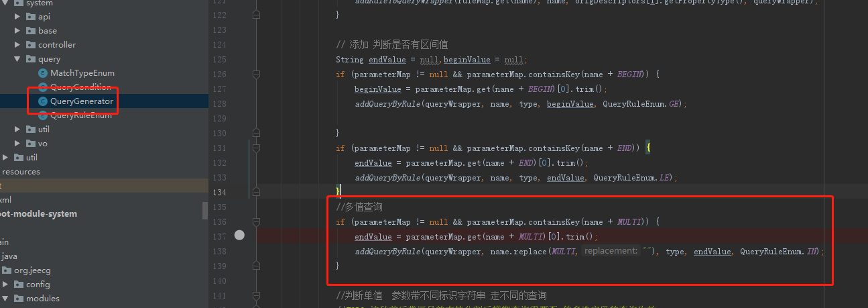Image resolution: width=868 pixels, height=308 pixels.
Task: Click the config folder icon
Action: (x=19, y=285)
